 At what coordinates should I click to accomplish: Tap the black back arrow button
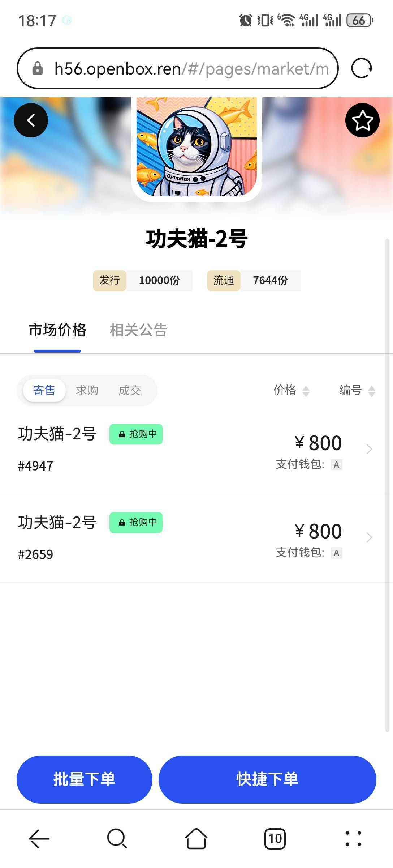[31, 120]
